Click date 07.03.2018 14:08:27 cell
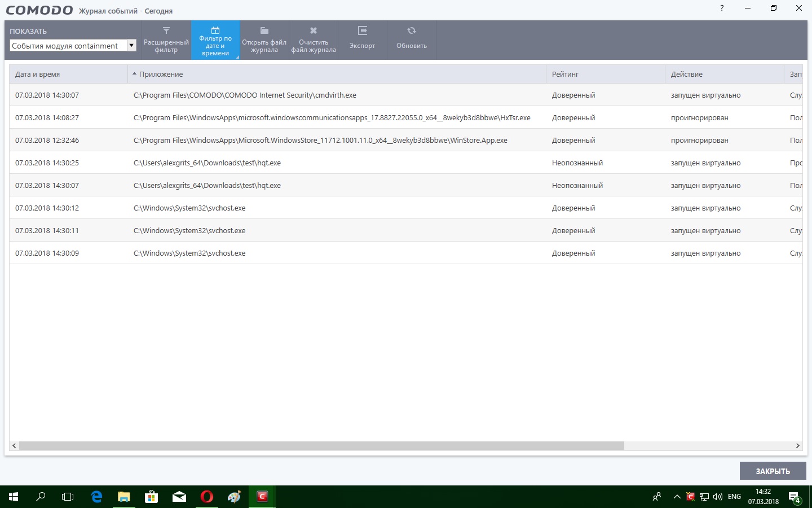 [47, 118]
